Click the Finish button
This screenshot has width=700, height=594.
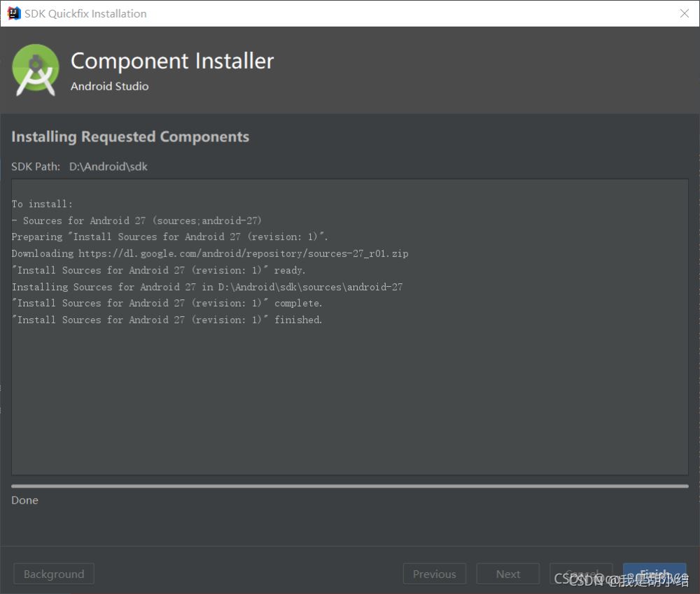pyautogui.click(x=654, y=574)
